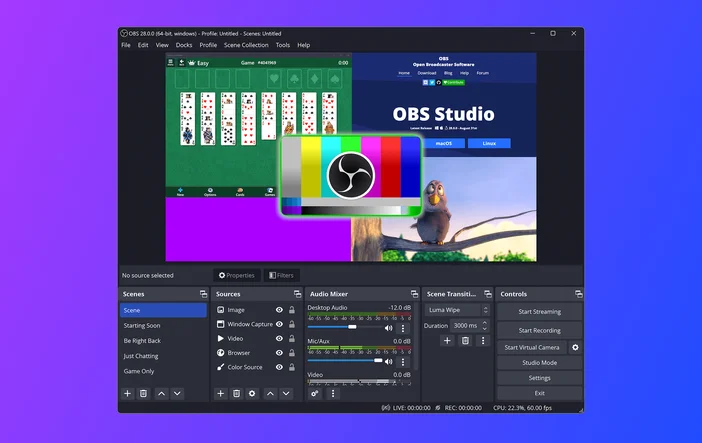Open source properties gear in Sources dock
This screenshot has height=443, width=702.
(x=252, y=393)
